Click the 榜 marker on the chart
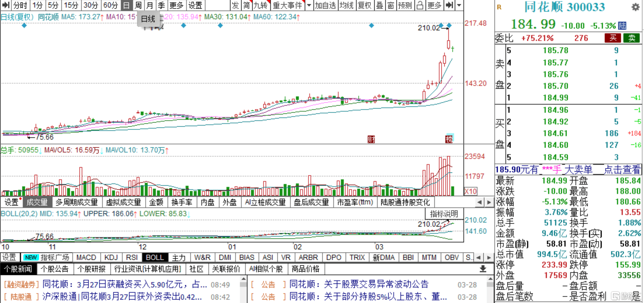This screenshot has width=644, height=303. [x=449, y=139]
